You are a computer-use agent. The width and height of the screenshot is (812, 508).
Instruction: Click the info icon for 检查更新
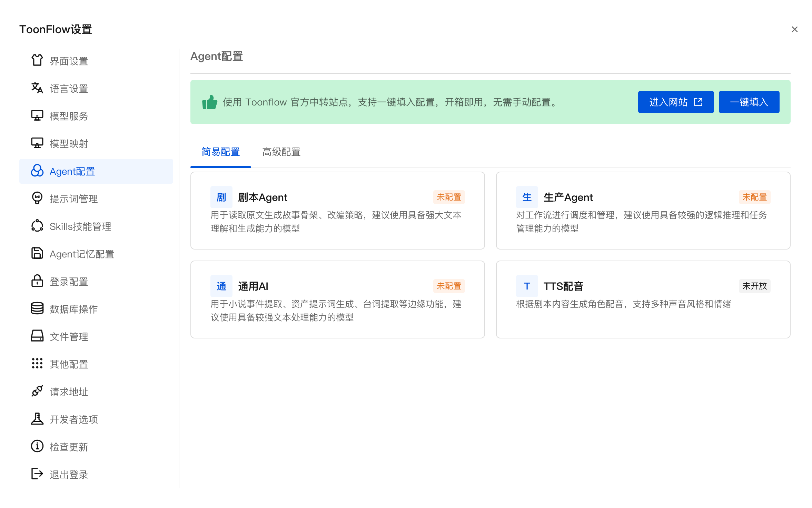[37, 446]
